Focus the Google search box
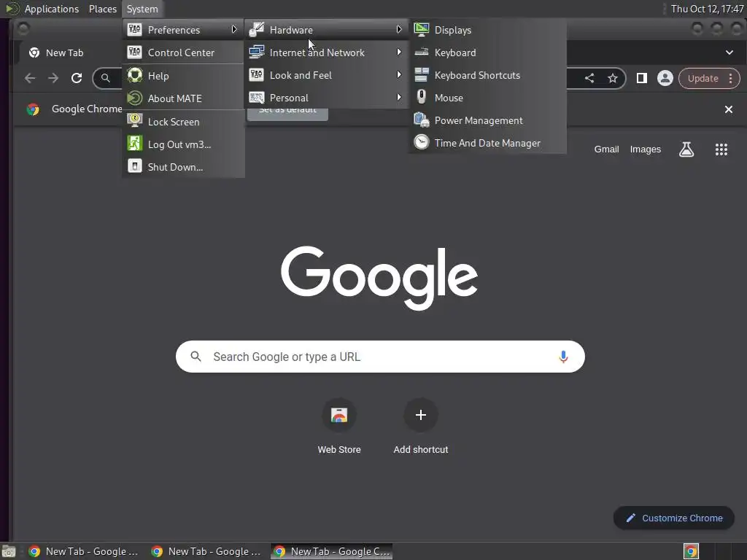 point(380,357)
